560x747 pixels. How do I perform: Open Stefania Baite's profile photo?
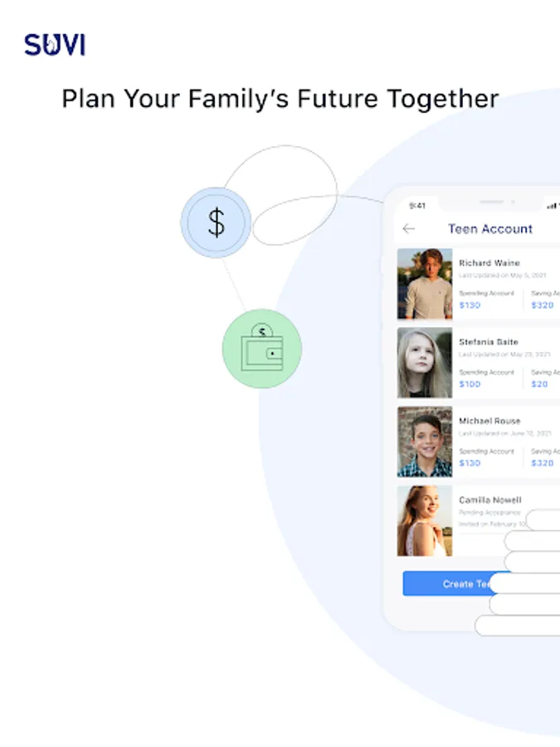(425, 363)
